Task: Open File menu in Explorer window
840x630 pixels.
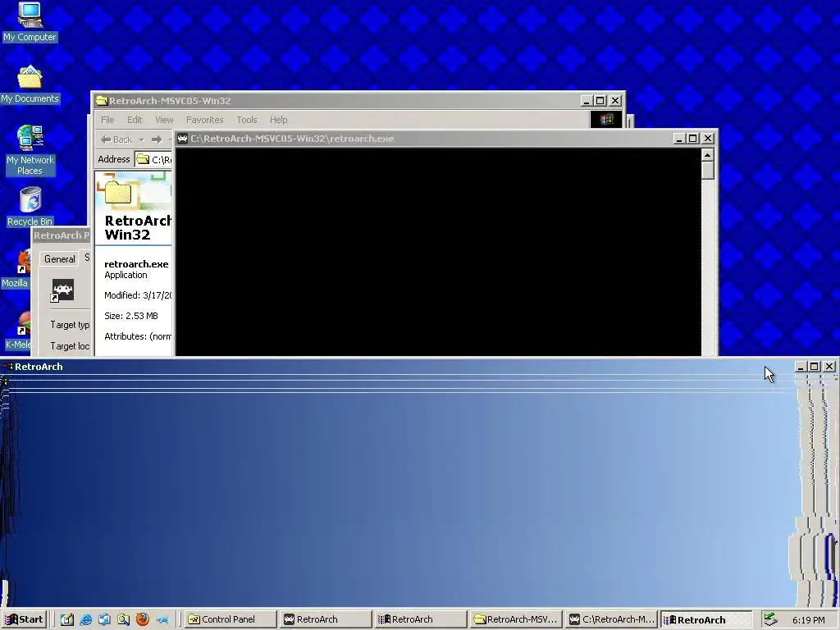Action: pos(107,120)
